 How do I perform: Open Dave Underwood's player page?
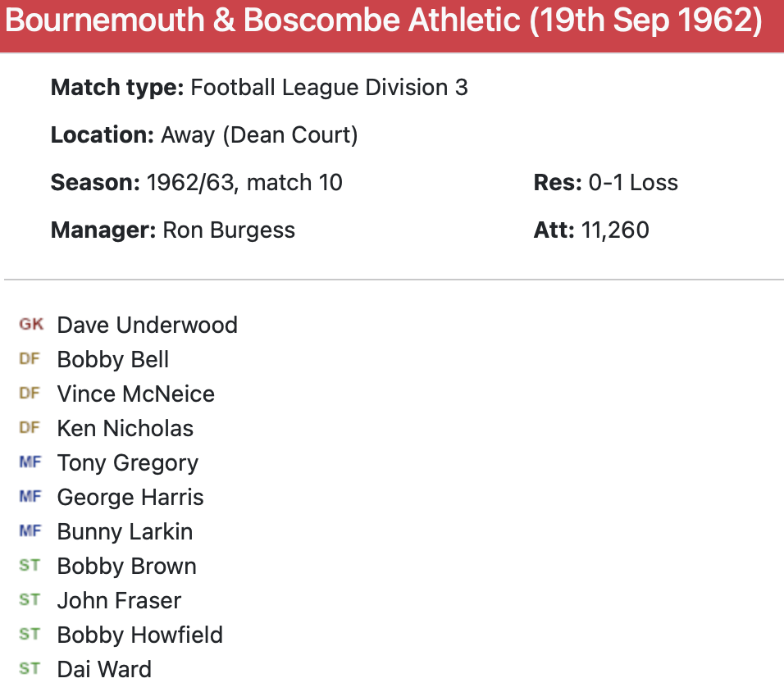click(x=147, y=325)
